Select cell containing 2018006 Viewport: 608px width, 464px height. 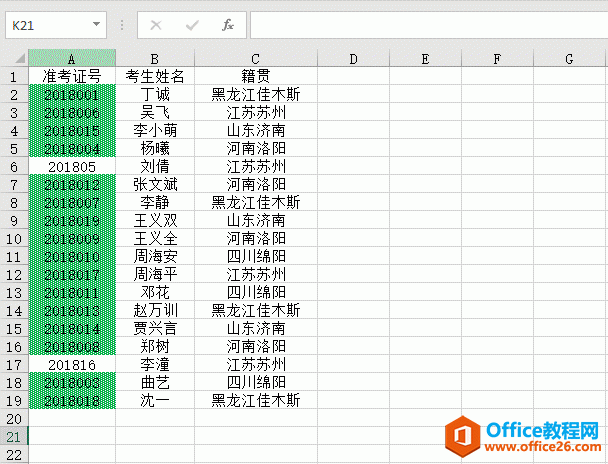click(x=72, y=112)
